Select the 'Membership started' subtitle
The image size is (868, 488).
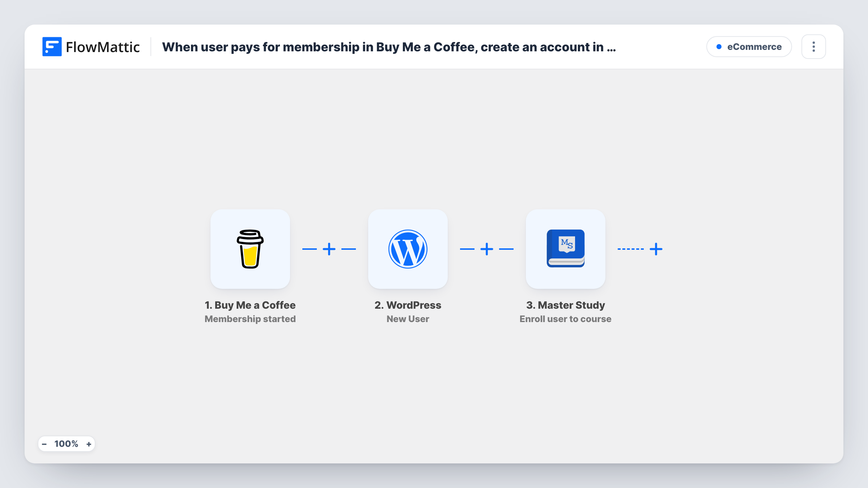[250, 319]
